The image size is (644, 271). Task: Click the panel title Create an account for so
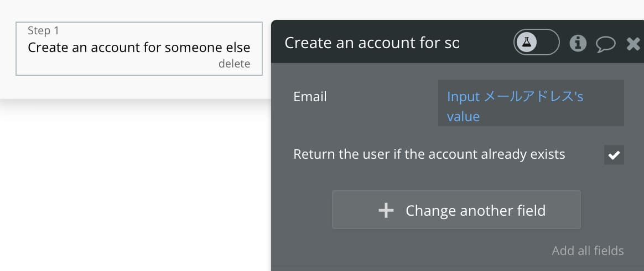(372, 43)
